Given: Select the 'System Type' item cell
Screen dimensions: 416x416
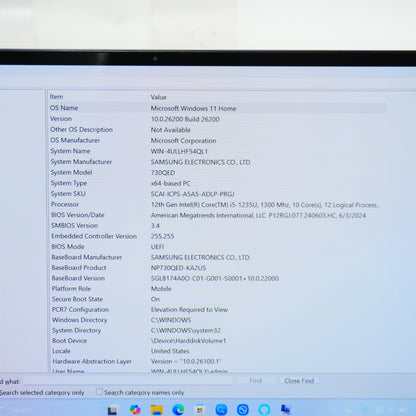Looking at the screenshot, I should click(x=69, y=183).
